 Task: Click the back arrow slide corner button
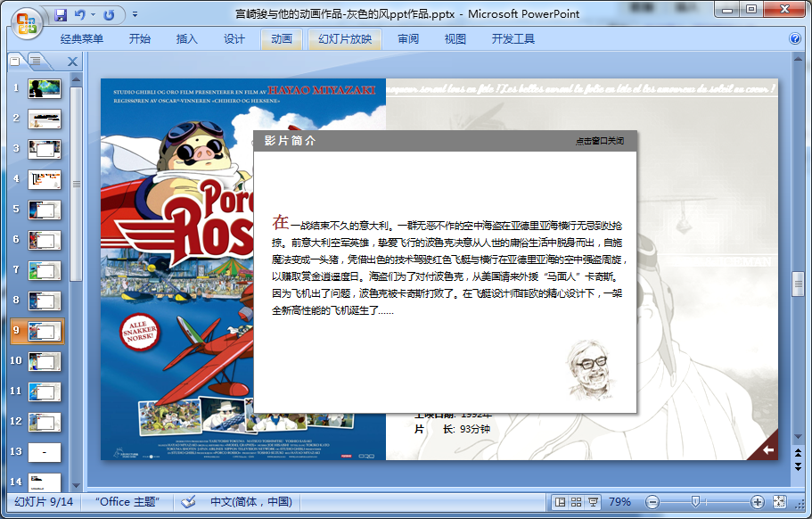[x=768, y=449]
